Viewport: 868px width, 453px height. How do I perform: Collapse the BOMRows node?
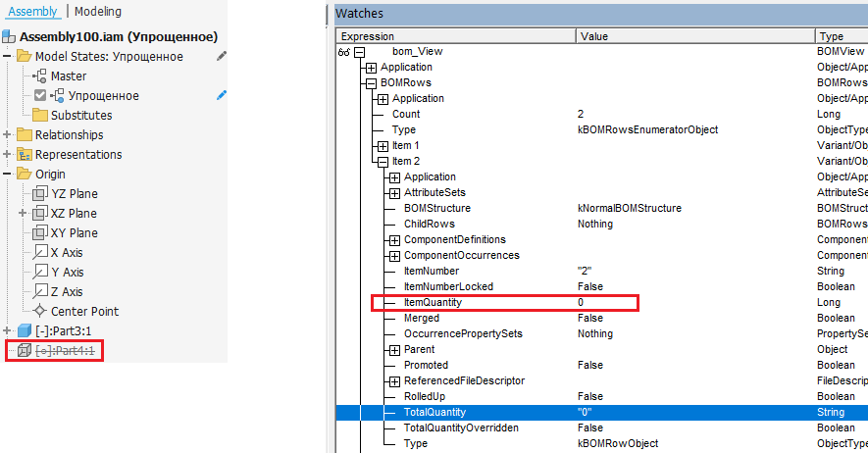371,83
